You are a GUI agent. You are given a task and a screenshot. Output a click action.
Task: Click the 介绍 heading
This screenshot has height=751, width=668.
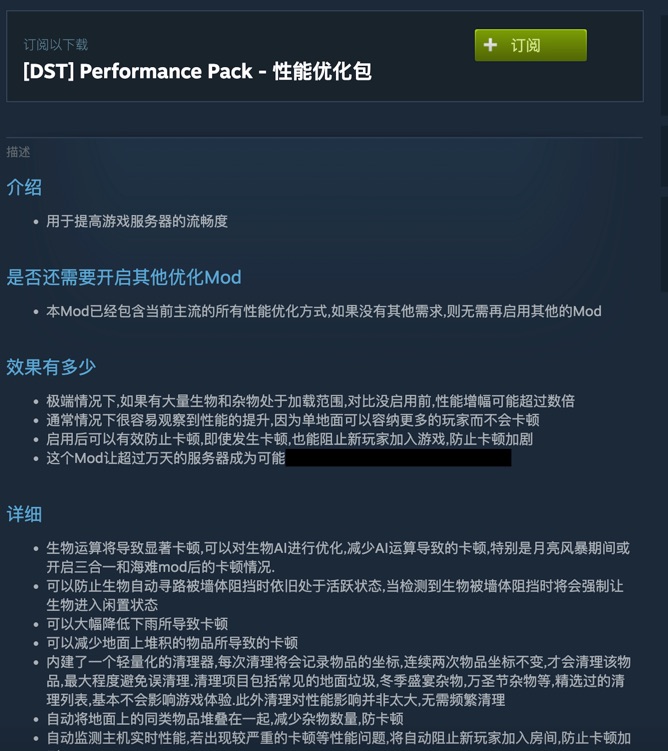[x=24, y=187]
